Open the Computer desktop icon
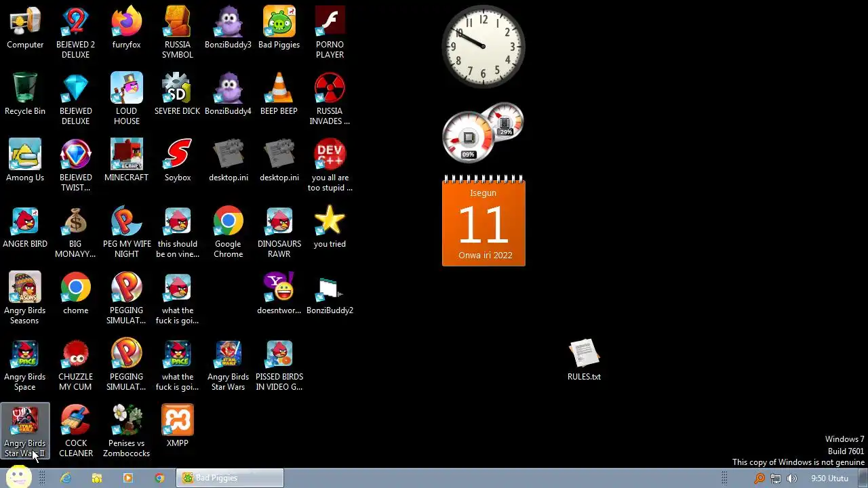Viewport: 868px width, 488px height. pos(25,28)
